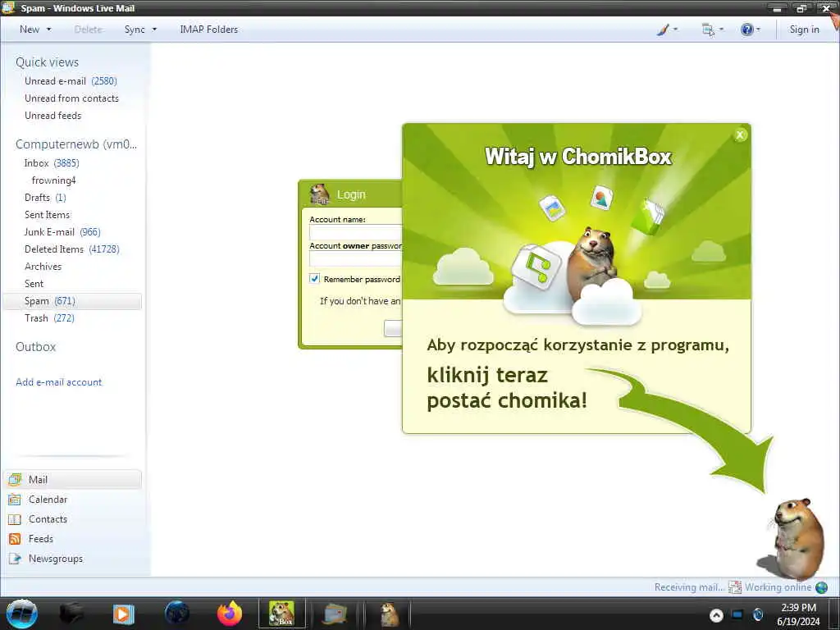840x630 pixels.
Task: Click the Login dialog partially visible button
Action: pos(393,328)
